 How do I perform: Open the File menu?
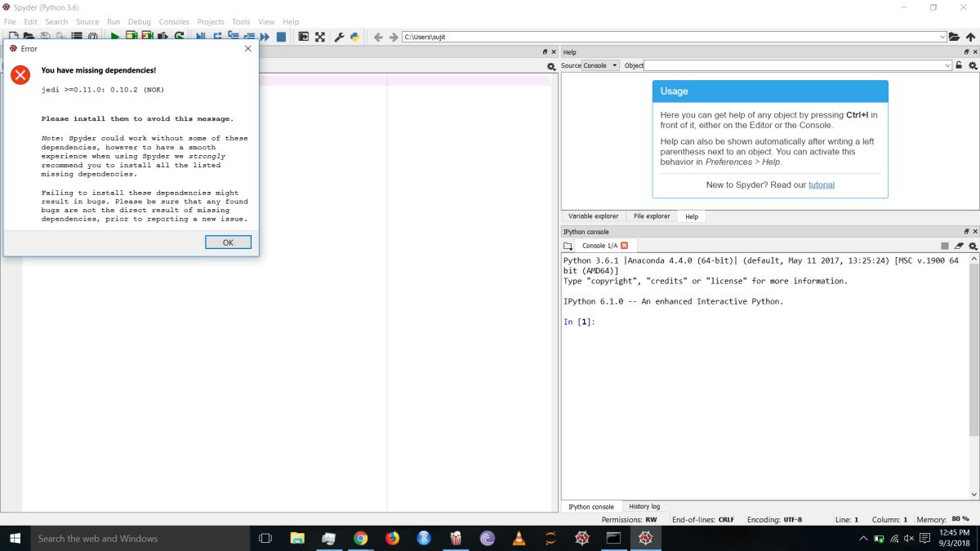[x=10, y=22]
